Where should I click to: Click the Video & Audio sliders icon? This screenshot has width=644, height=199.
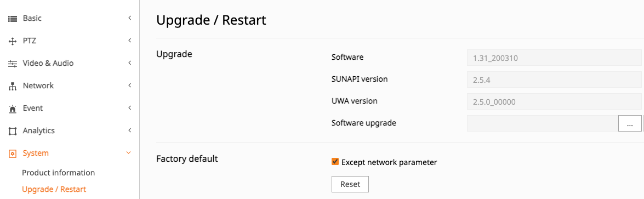pyautogui.click(x=12, y=64)
